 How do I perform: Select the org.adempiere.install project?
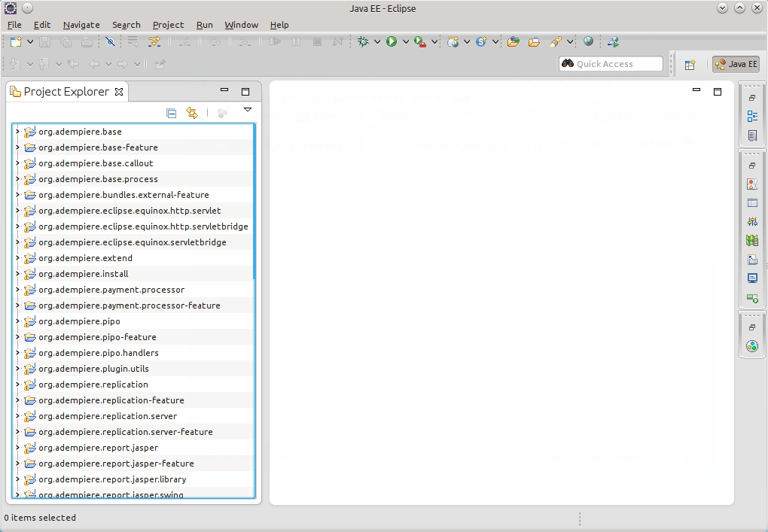(x=83, y=274)
